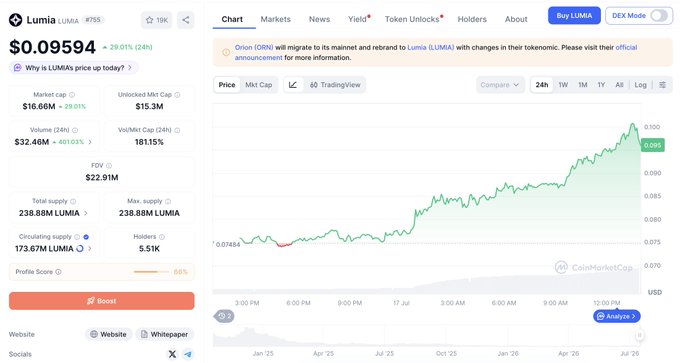
Task: Click the chart events eye badge
Action: 224,316
